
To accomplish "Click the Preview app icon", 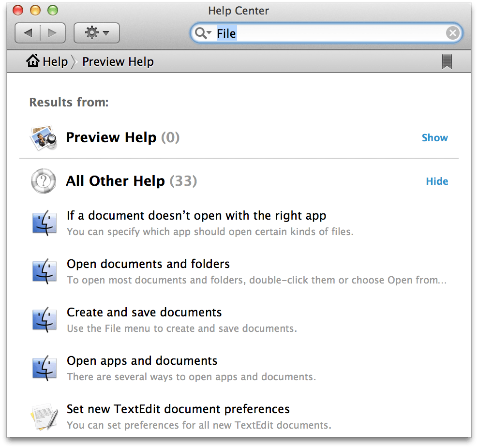I will [x=44, y=138].
